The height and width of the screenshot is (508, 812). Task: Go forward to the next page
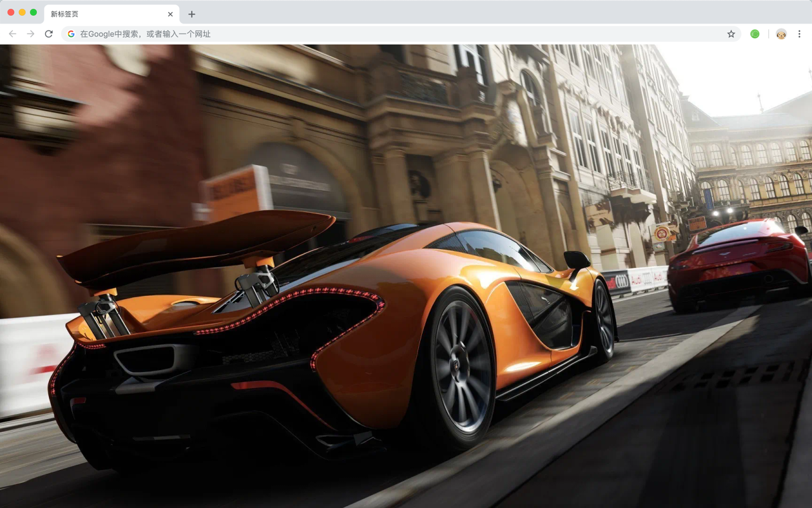[x=30, y=34]
